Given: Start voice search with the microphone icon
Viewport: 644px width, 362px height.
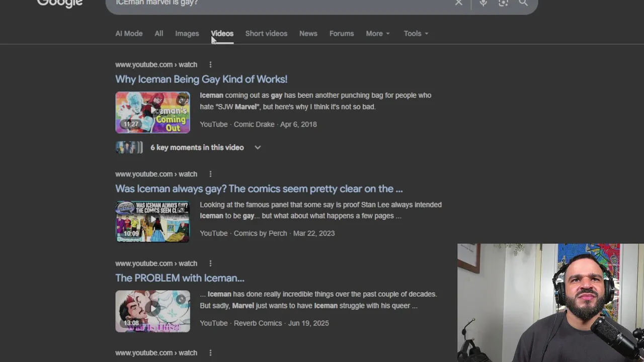Looking at the screenshot, I should point(483,3).
